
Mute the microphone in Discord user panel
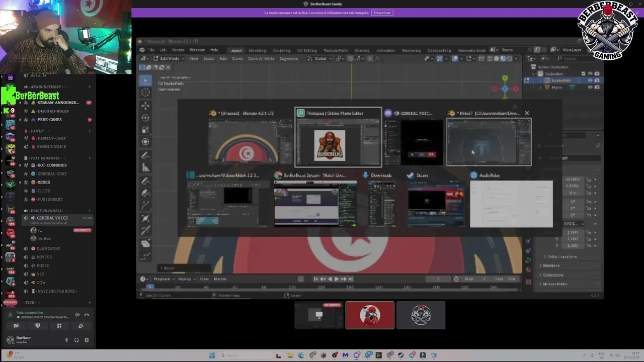66,340
